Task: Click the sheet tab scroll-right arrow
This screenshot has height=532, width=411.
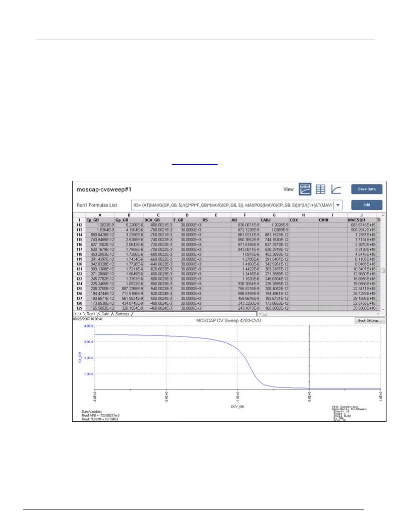Action: pos(80,314)
